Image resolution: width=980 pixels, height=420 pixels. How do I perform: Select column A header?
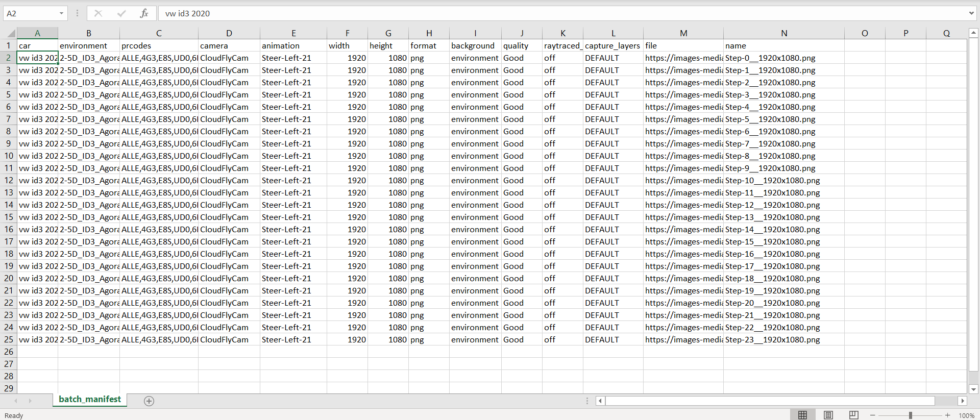(x=37, y=33)
